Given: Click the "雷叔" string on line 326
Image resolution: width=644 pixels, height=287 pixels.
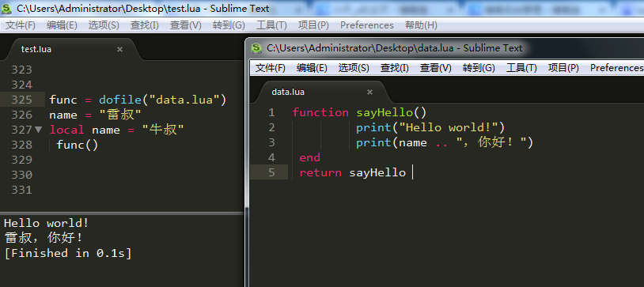Looking at the screenshot, I should coord(120,115).
